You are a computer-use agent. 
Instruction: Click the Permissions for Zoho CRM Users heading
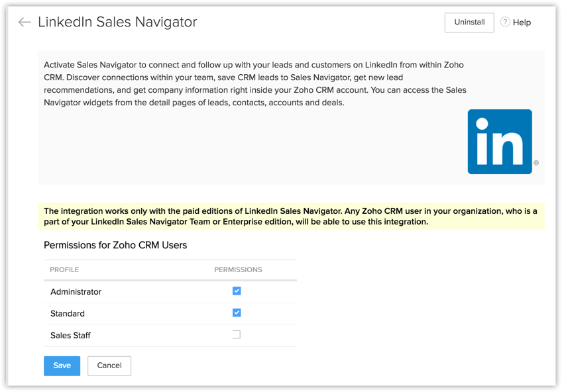point(115,245)
